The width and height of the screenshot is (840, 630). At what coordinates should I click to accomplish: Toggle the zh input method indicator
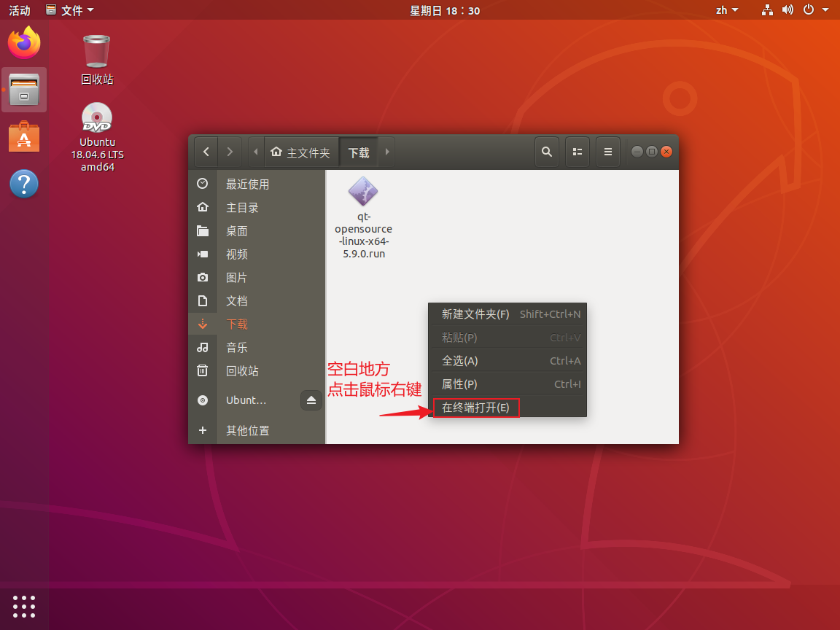(726, 9)
